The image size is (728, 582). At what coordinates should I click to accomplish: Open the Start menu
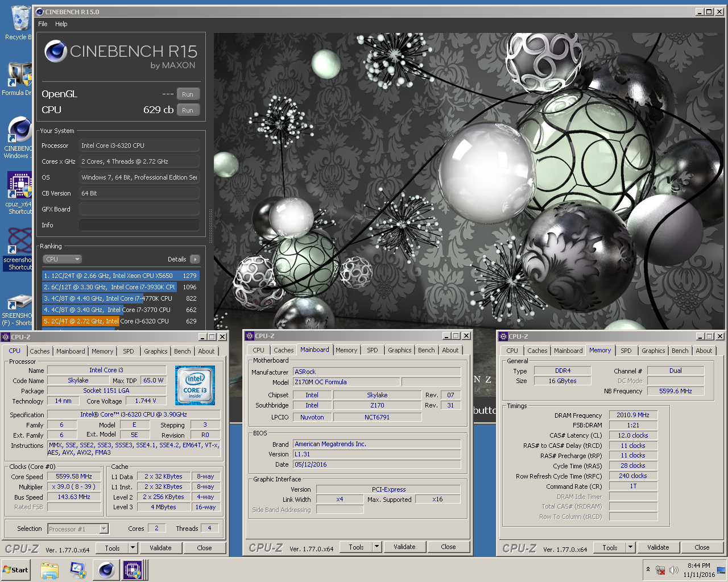16,570
